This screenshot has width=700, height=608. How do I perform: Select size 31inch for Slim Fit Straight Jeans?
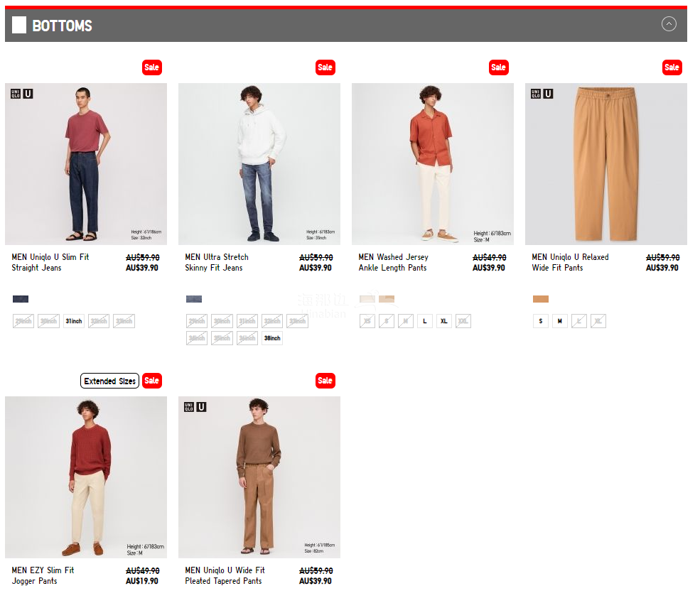click(x=73, y=321)
